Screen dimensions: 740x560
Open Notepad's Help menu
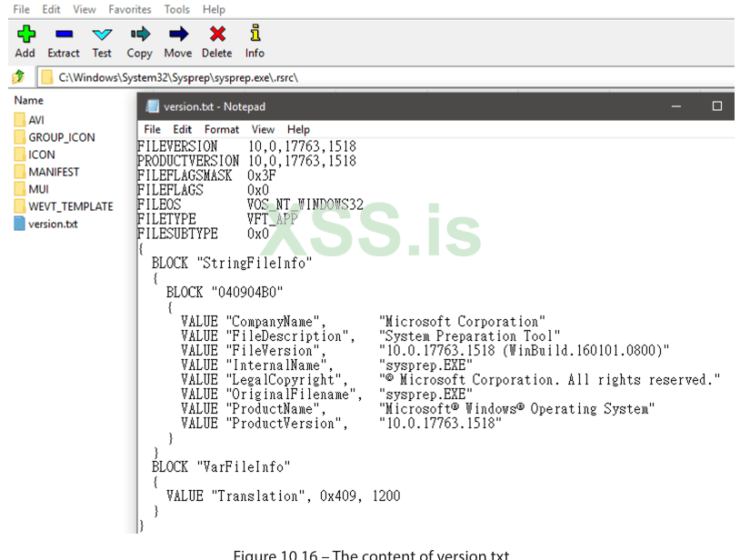click(298, 129)
